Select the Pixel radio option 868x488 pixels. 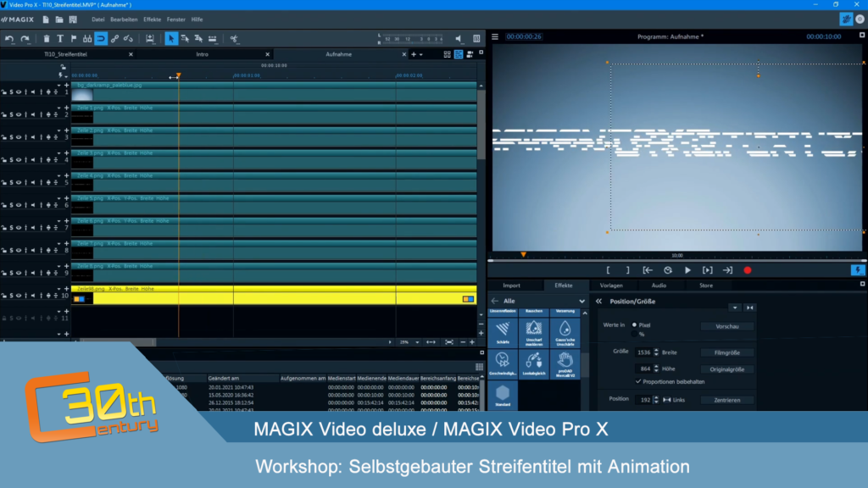[634, 324]
